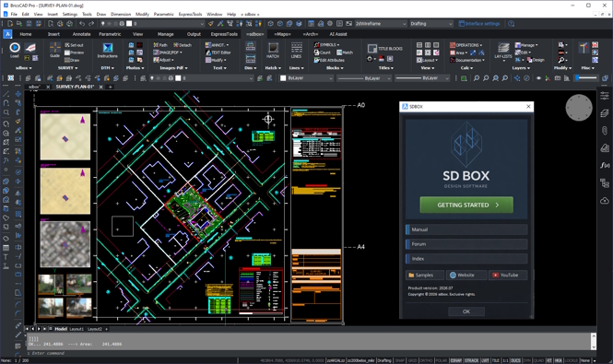This screenshot has width=613, height=364.
Task: Open the ExpressTools menu in menu bar
Action: [x=190, y=14]
